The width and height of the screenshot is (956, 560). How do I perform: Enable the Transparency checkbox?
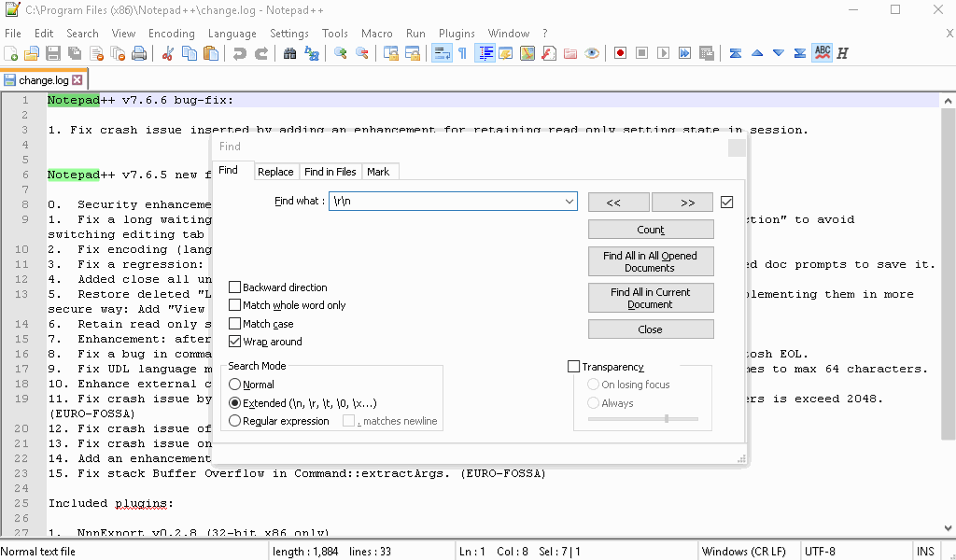coord(576,366)
